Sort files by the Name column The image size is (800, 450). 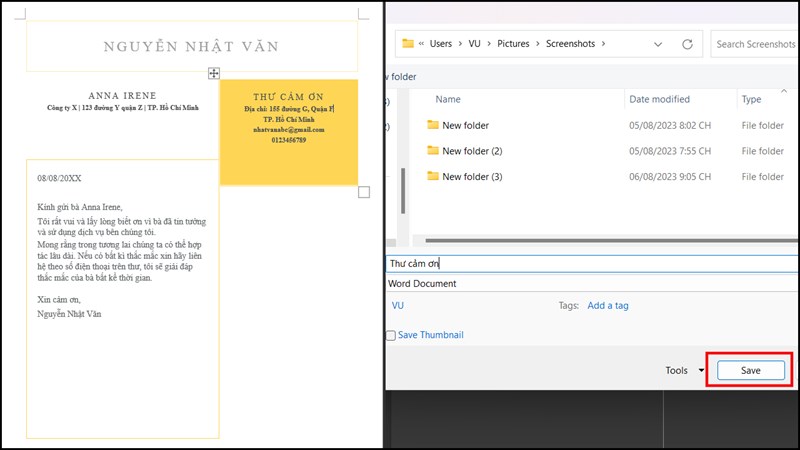[448, 99]
